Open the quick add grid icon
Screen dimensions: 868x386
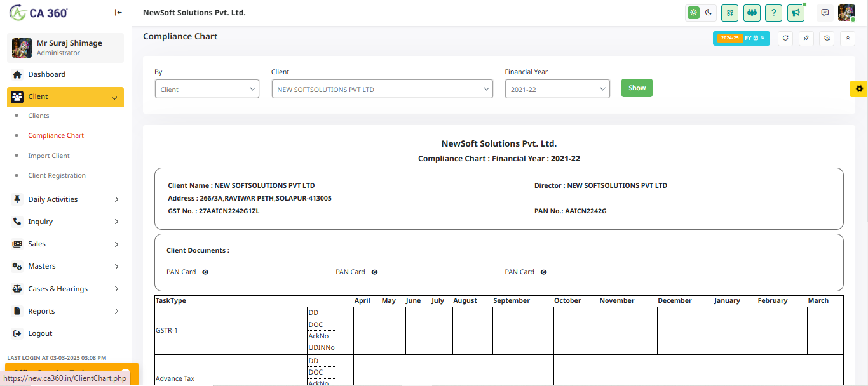tap(729, 13)
